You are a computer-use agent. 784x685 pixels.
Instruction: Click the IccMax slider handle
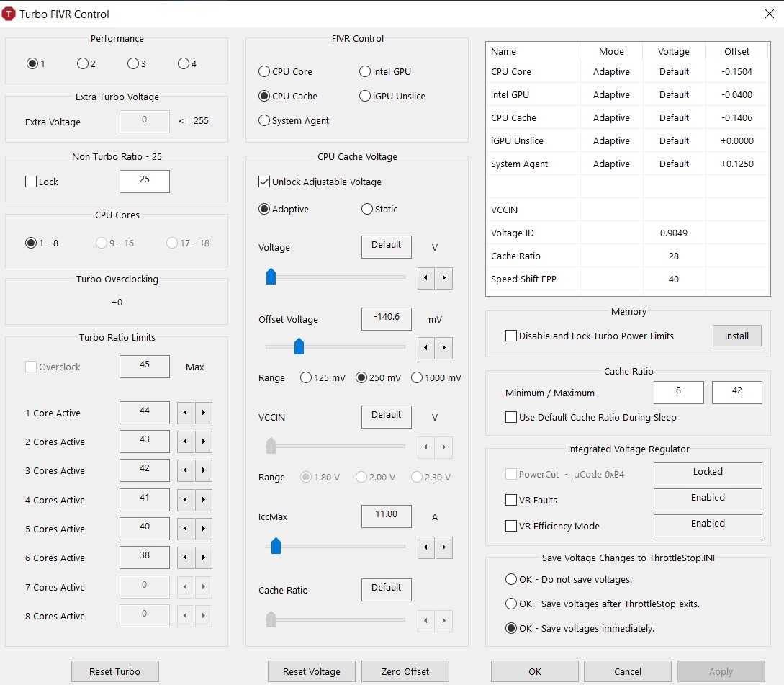point(276,545)
